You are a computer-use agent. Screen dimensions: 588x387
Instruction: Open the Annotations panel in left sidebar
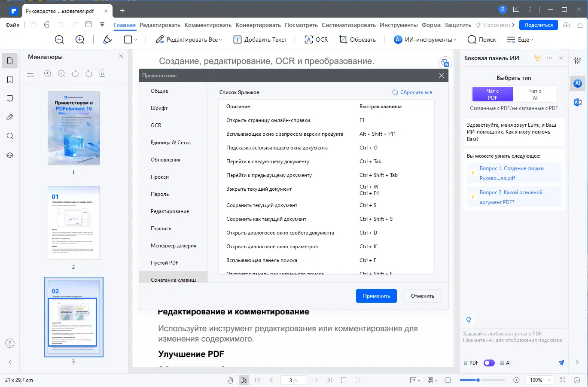9,98
